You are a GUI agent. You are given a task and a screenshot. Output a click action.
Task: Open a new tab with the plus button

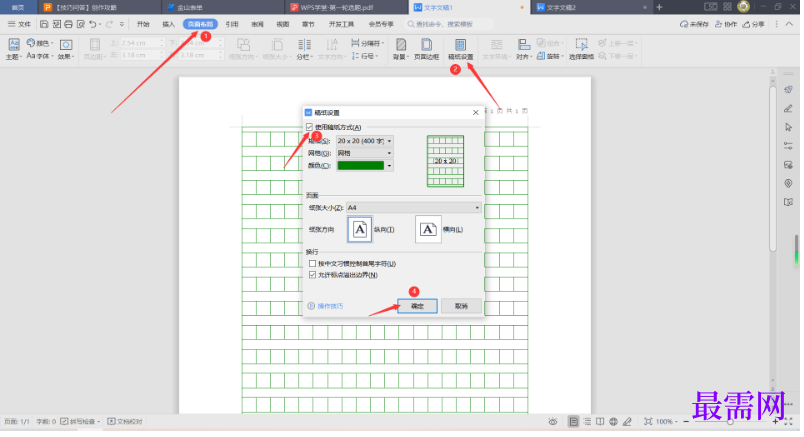click(659, 7)
